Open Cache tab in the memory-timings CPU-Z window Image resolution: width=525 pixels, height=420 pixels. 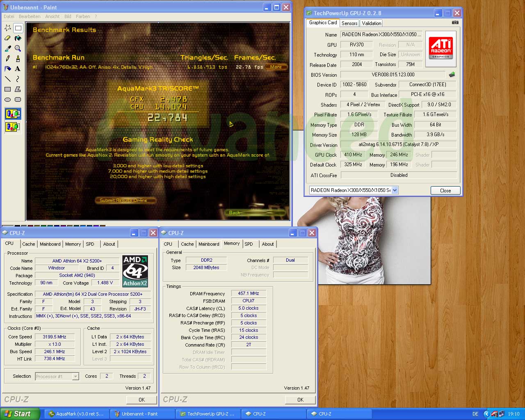[x=187, y=244]
